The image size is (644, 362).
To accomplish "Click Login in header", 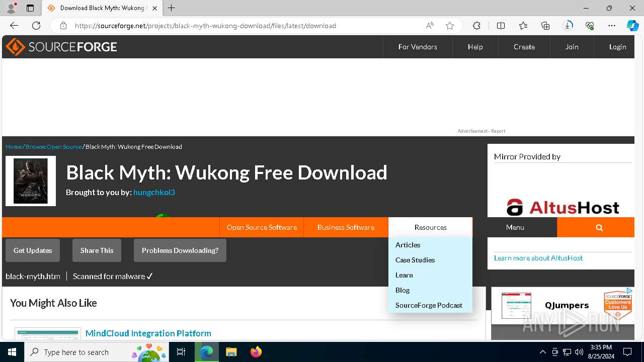I will [617, 47].
